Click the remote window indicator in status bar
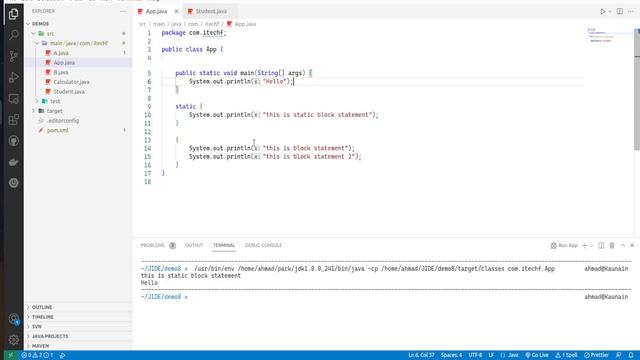640x360 pixels. (11, 355)
